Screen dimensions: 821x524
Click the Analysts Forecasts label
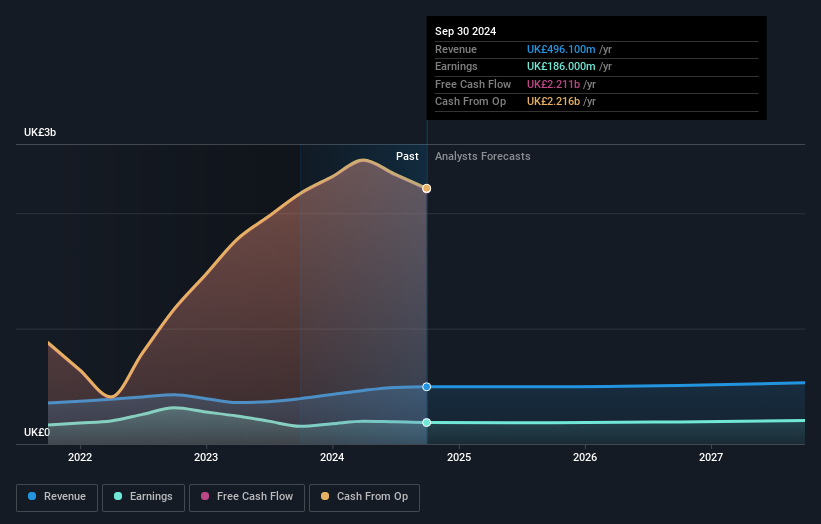(x=482, y=157)
